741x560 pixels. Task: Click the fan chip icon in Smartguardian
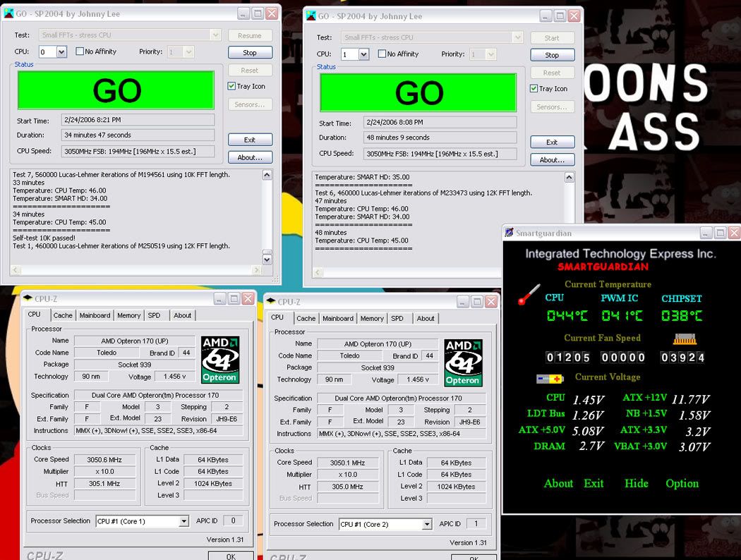click(685, 339)
